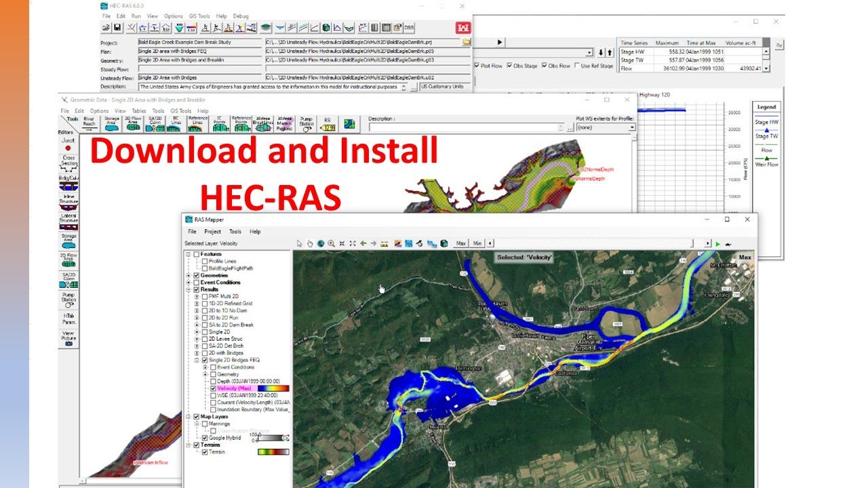This screenshot has width=868, height=488.
Task: Select the arrow pointer tool in RAS Mapper
Action: tap(300, 243)
